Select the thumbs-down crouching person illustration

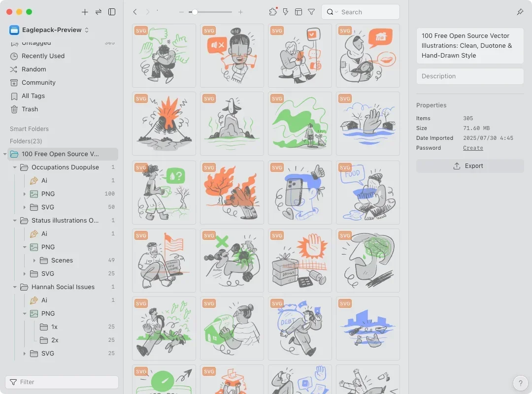(x=164, y=56)
